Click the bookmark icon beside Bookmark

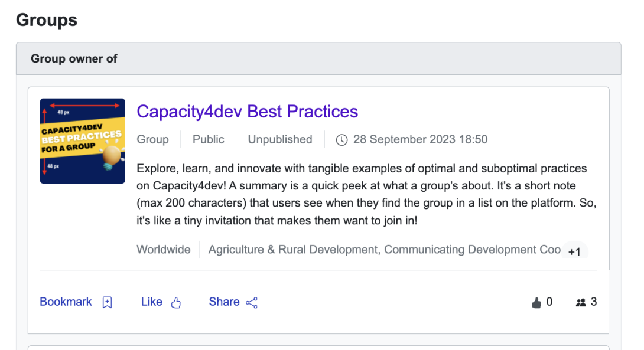click(107, 303)
